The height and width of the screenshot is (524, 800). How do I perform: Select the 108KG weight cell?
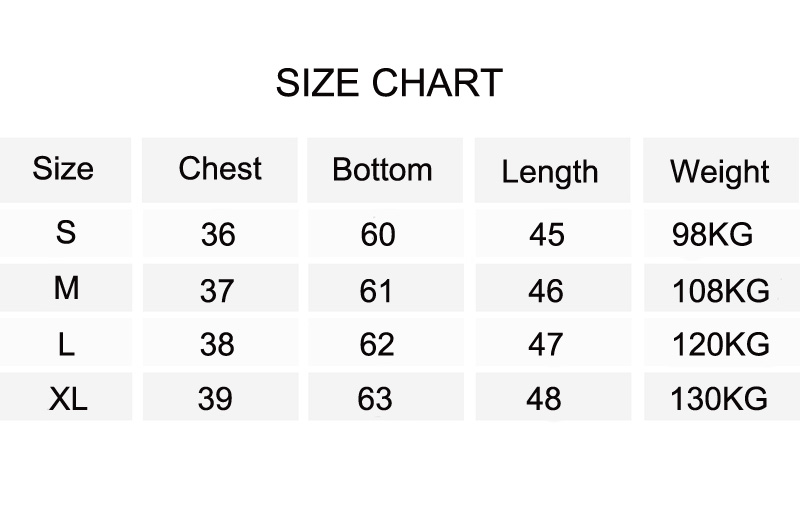[720, 291]
